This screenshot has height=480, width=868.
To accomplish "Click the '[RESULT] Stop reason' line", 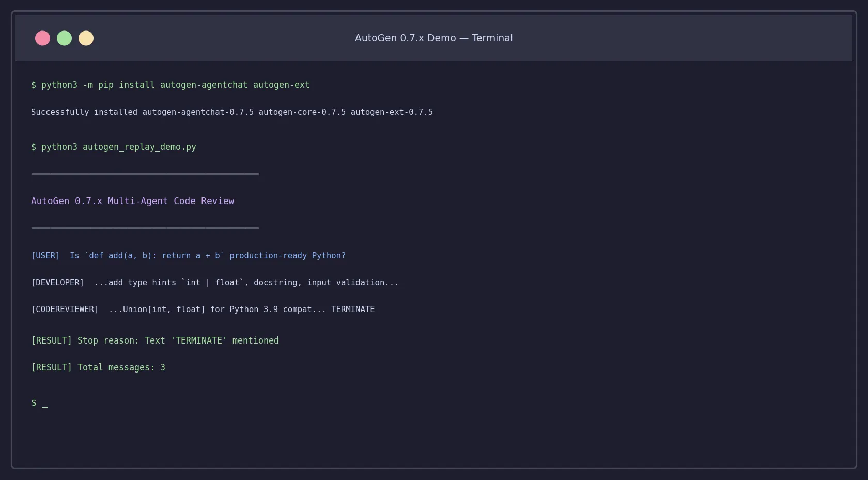I will pos(155,340).
